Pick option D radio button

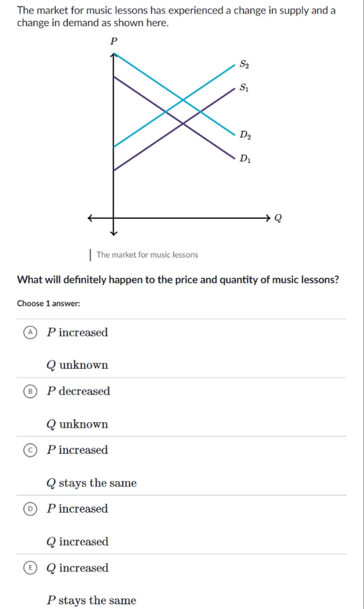pos(30,509)
